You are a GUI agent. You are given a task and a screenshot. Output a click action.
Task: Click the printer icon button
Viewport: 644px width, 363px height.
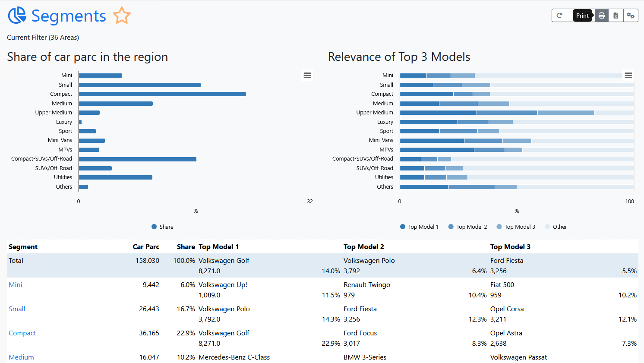(602, 16)
